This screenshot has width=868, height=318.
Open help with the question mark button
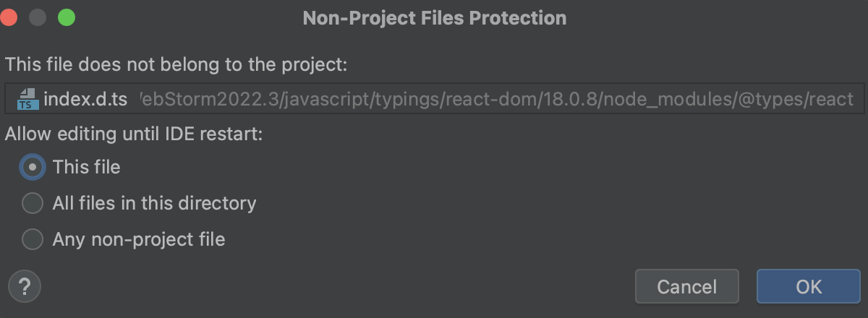[x=24, y=285]
